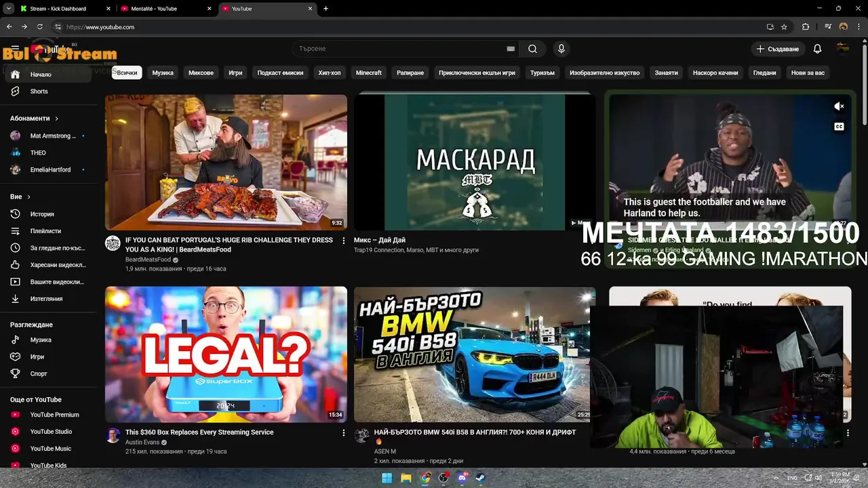Image resolution: width=868 pixels, height=488 pixels.
Task: Open the LEGAL? SuperBox video thumbnail
Action: point(226,354)
